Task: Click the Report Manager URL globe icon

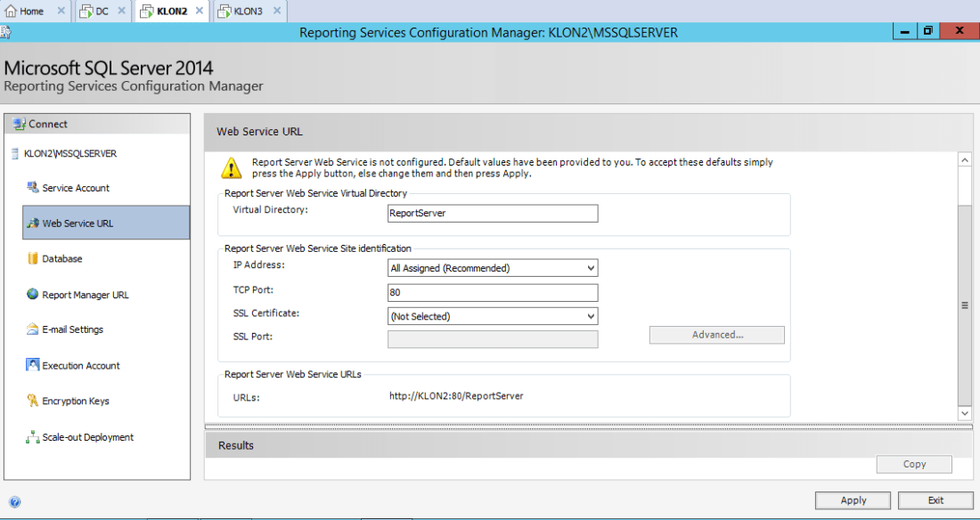Action: click(33, 295)
